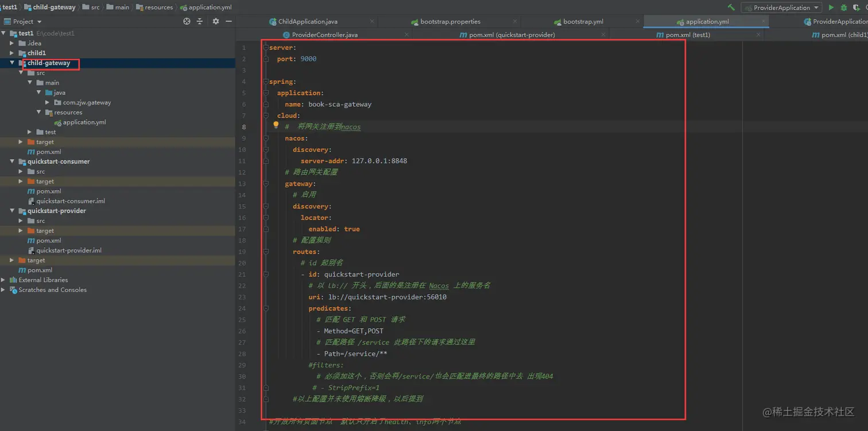The height and width of the screenshot is (431, 868).
Task: Collapse the quickstart-provider module arrow
Action: [12, 211]
